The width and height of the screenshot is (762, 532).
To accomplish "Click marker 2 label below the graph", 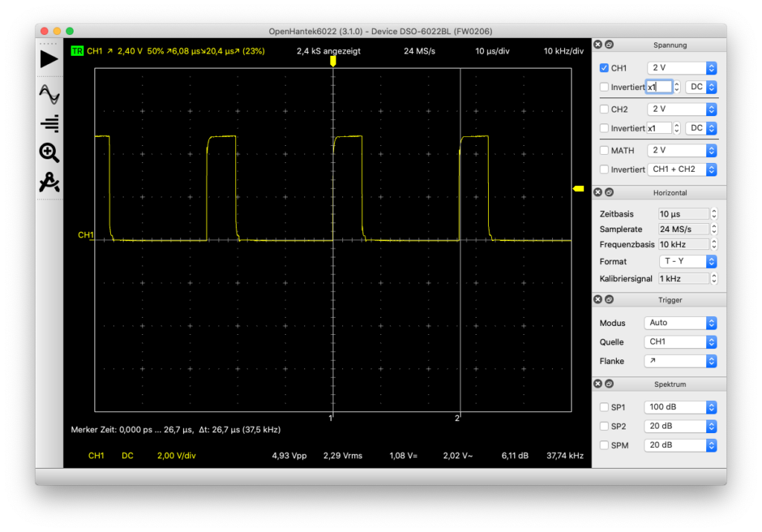I will coord(457,418).
